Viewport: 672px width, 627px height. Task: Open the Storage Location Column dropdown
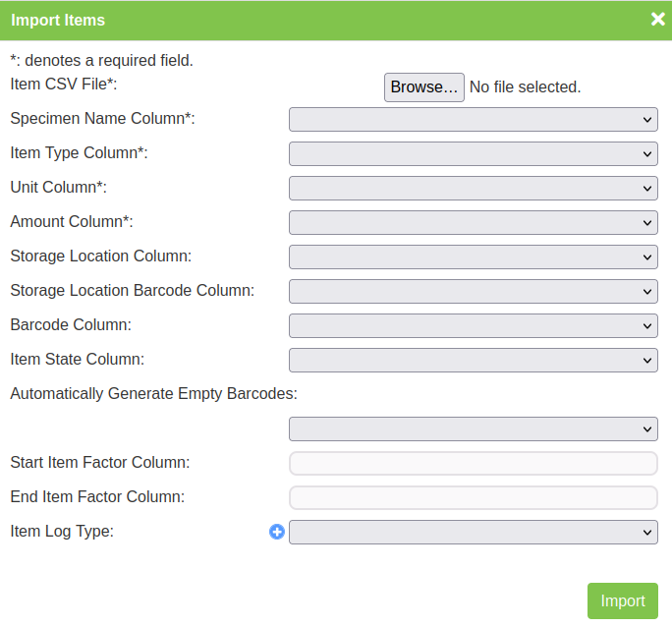point(473,256)
